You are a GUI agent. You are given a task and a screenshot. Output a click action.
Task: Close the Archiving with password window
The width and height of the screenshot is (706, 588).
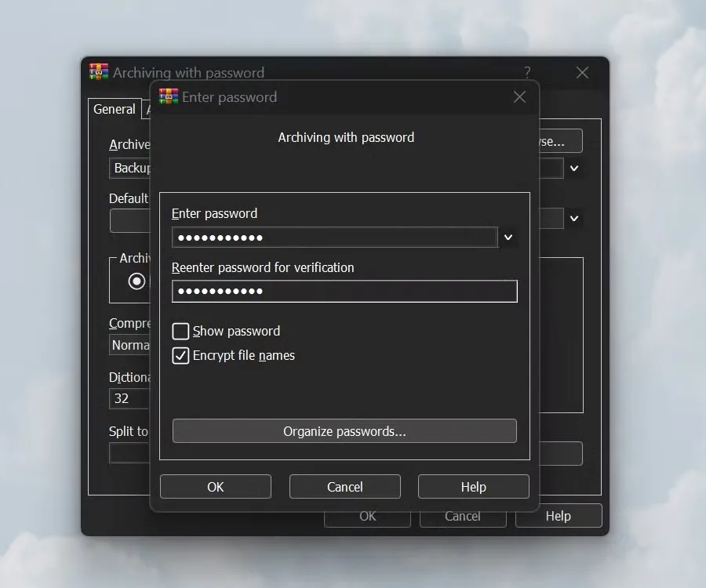(582, 72)
